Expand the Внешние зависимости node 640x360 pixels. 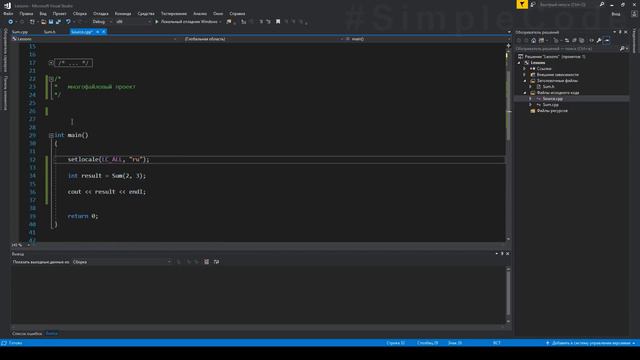(524, 75)
